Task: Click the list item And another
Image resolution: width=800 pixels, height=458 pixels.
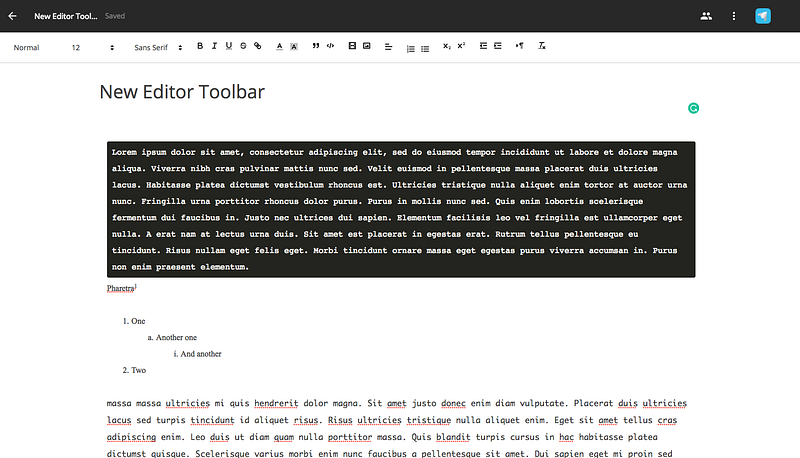Action: 201,354
